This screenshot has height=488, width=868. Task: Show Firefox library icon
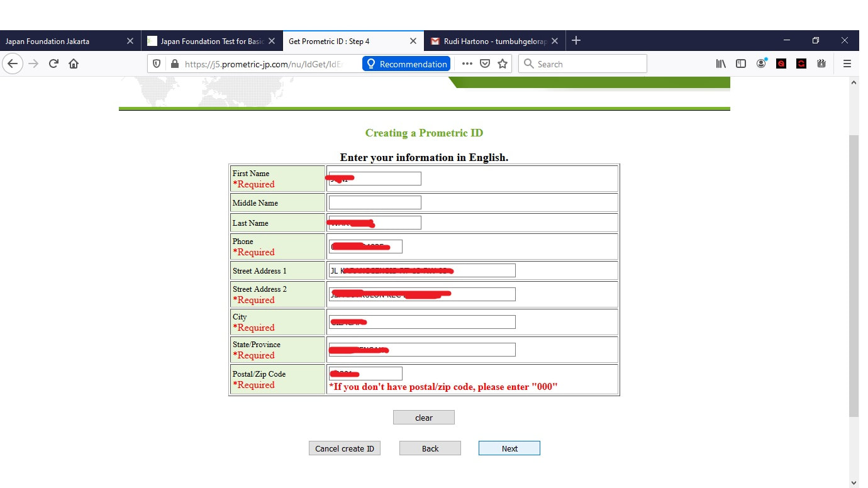721,64
